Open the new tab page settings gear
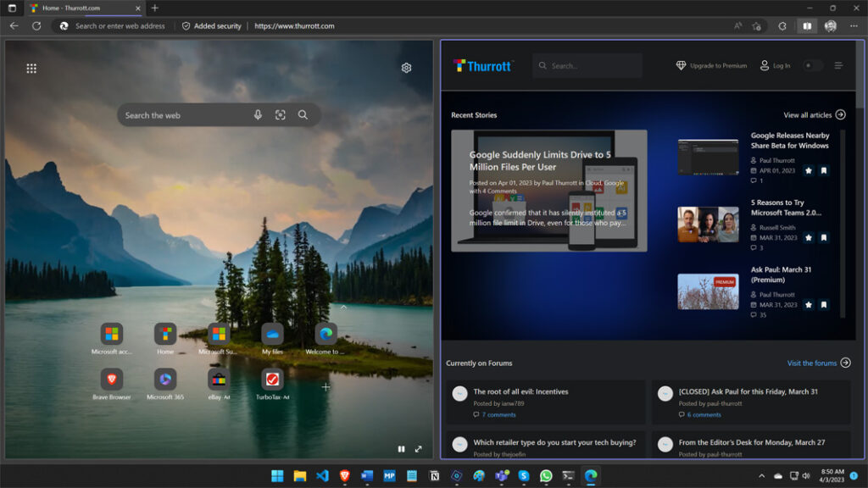868x488 pixels. click(406, 68)
